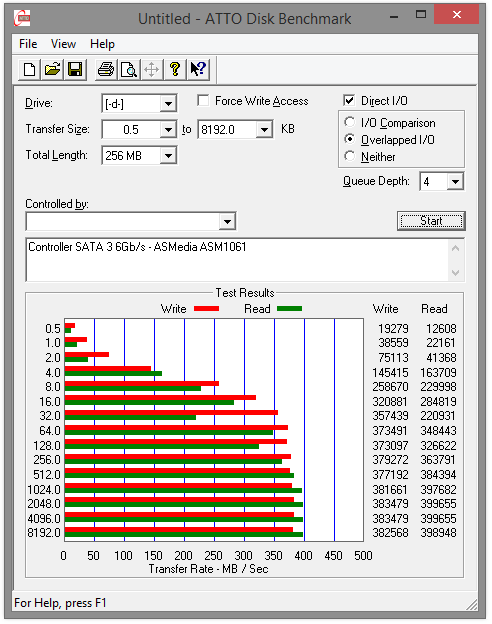
Task: Click the 1024.0 transfer size row label
Action: click(44, 489)
